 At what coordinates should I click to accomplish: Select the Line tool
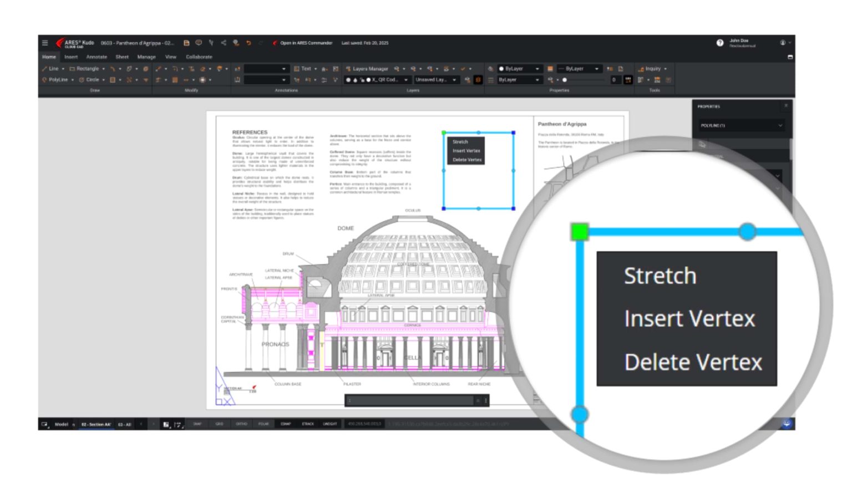click(x=52, y=69)
